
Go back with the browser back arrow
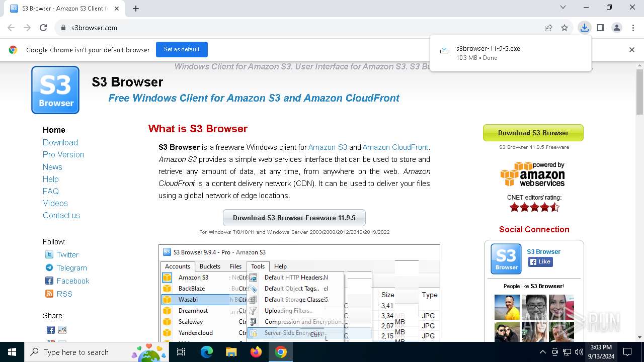pos(11,28)
